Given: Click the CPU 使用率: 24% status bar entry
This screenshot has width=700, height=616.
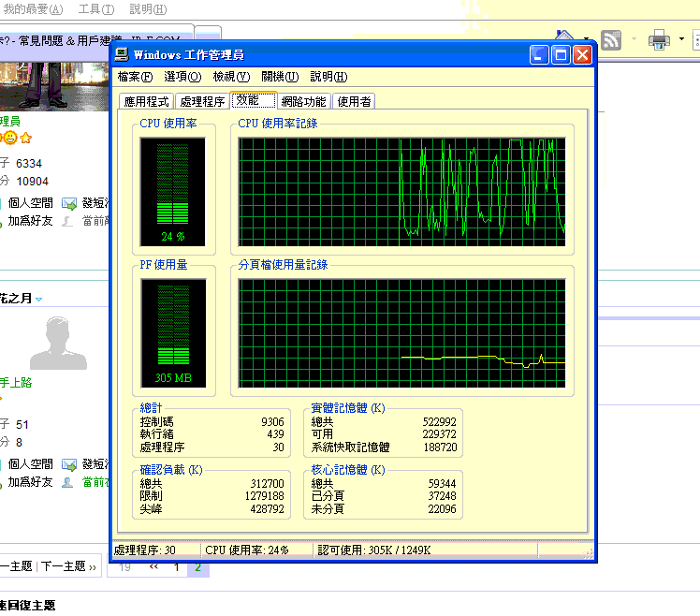Looking at the screenshot, I should [x=247, y=550].
